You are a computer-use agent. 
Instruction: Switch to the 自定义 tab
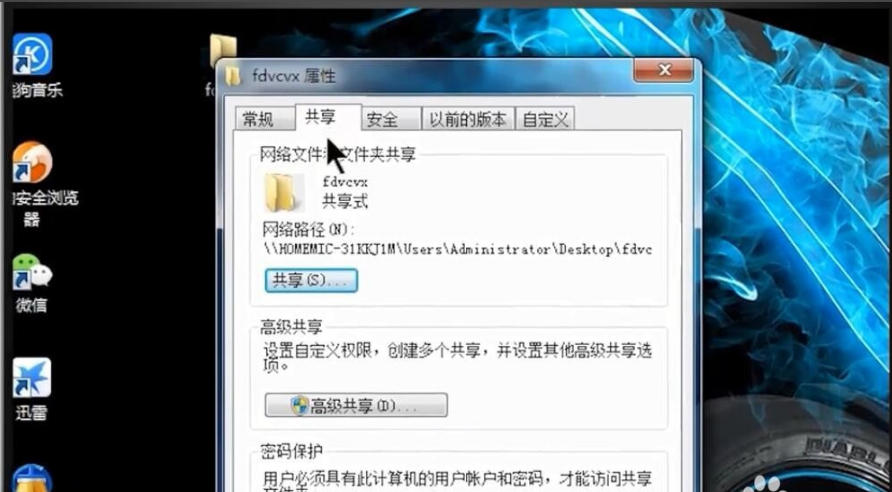pos(545,119)
